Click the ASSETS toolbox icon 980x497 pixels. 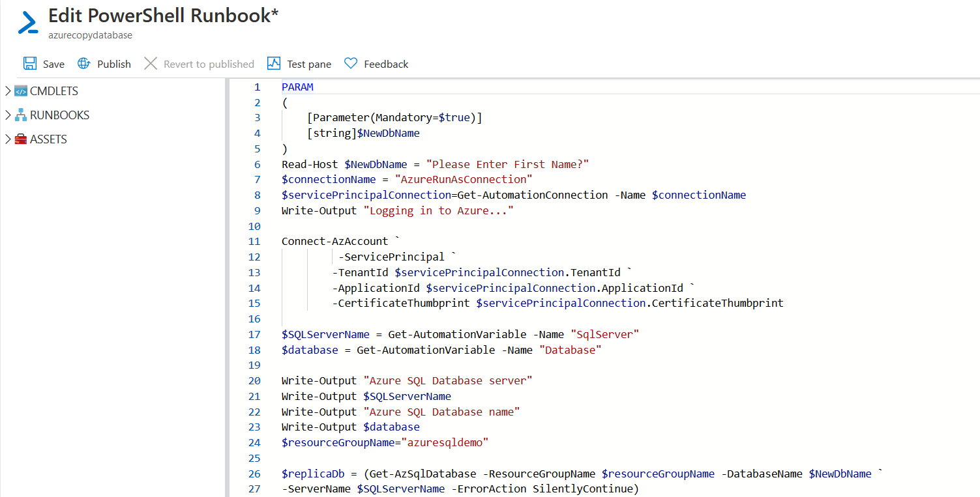click(x=21, y=139)
